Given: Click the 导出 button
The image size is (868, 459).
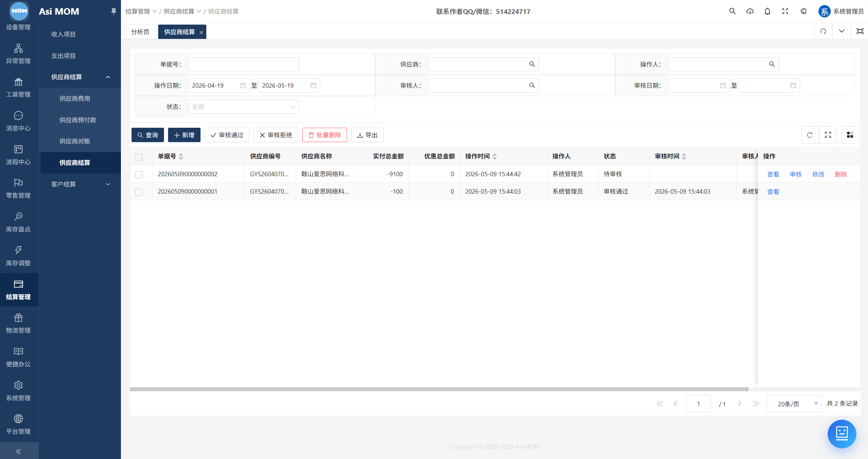Looking at the screenshot, I should tap(367, 135).
